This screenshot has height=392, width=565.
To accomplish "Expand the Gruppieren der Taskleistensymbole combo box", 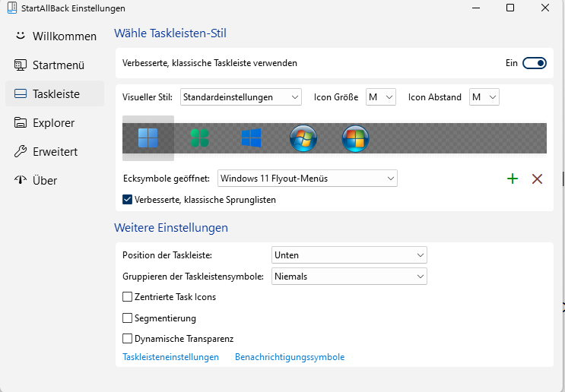I will coord(349,277).
